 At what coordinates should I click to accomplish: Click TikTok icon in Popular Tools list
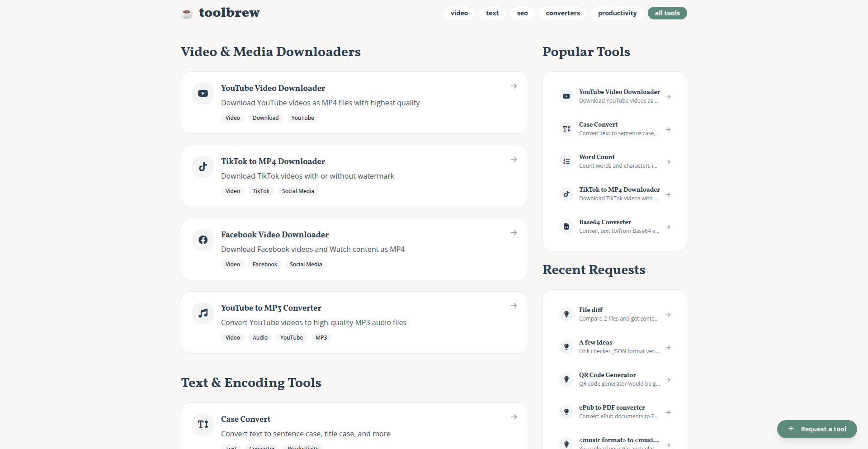[x=566, y=194]
